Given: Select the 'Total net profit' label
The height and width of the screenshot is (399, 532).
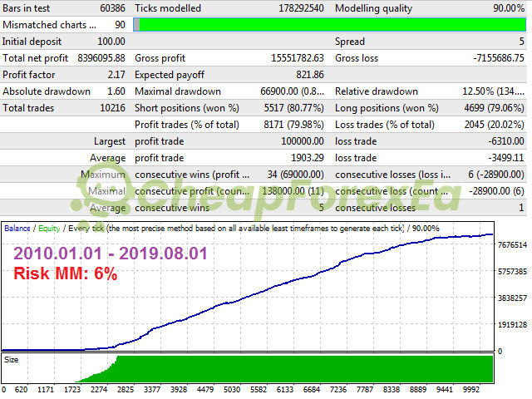Looking at the screenshot, I should pos(35,58).
